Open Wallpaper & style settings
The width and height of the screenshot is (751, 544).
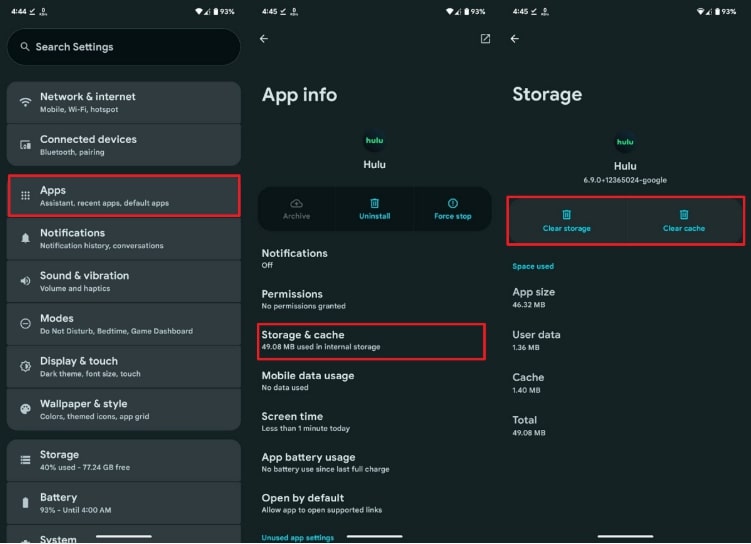pos(124,409)
